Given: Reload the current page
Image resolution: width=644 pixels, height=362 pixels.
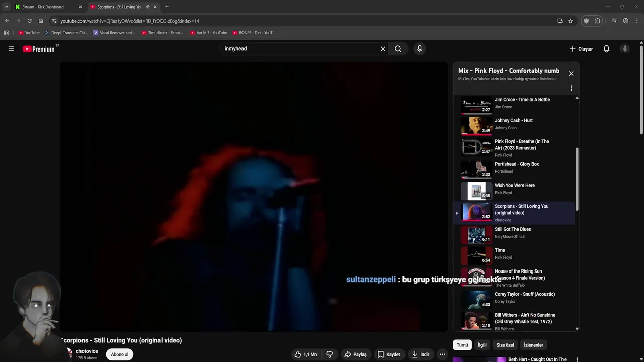Looking at the screenshot, I should tap(29, 21).
